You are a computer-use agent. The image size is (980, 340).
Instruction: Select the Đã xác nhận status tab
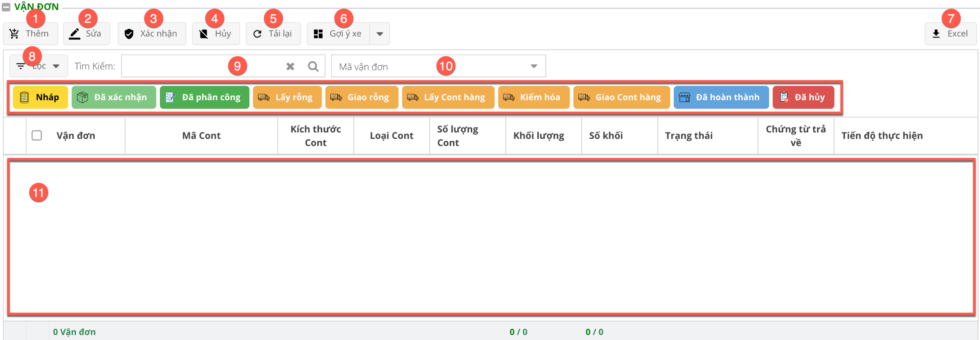coord(113,97)
